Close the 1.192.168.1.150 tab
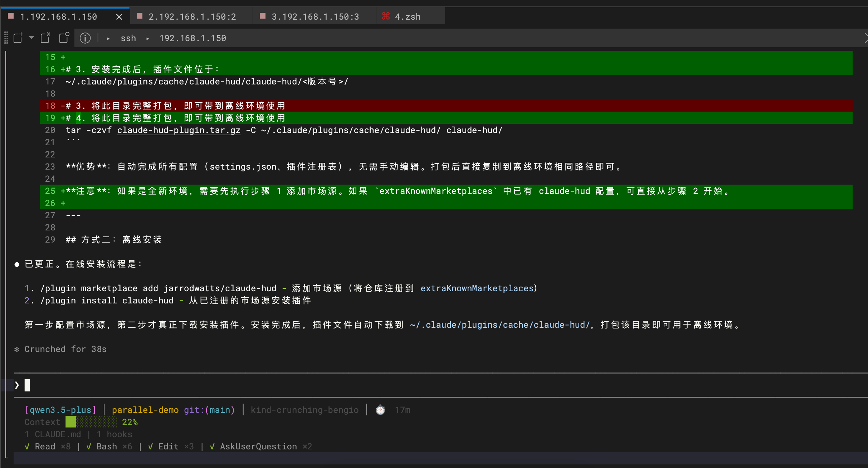Screen dimensions: 868x468 119,17
